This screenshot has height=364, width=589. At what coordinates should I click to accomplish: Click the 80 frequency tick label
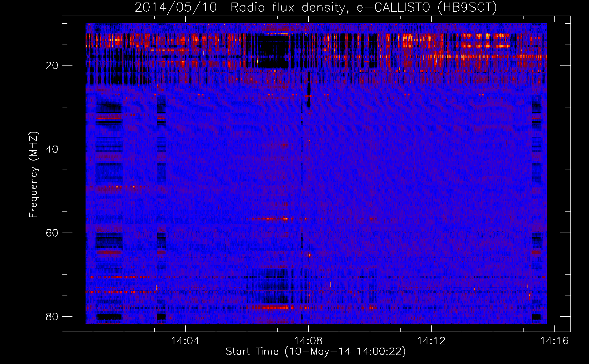[x=52, y=317]
